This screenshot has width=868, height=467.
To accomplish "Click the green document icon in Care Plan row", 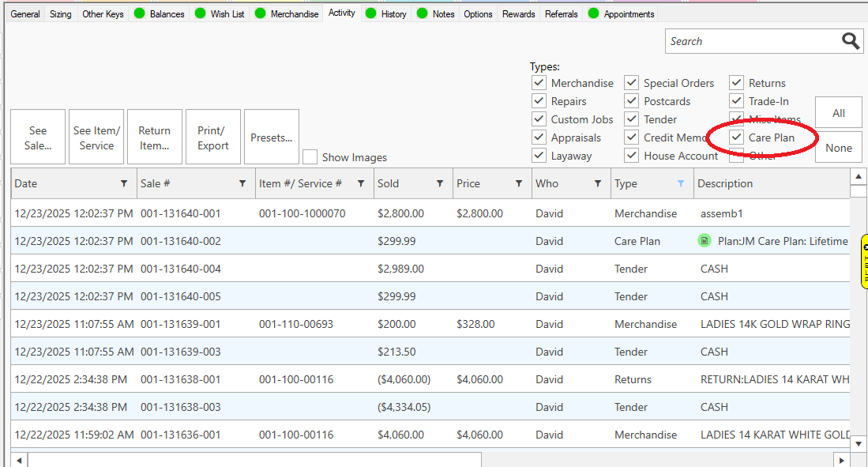I will pos(705,241).
